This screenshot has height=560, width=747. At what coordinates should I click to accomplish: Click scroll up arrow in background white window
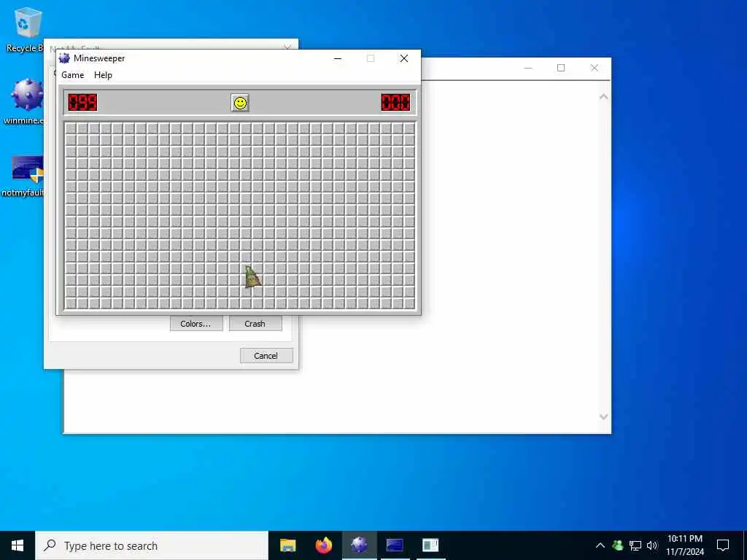[603, 97]
